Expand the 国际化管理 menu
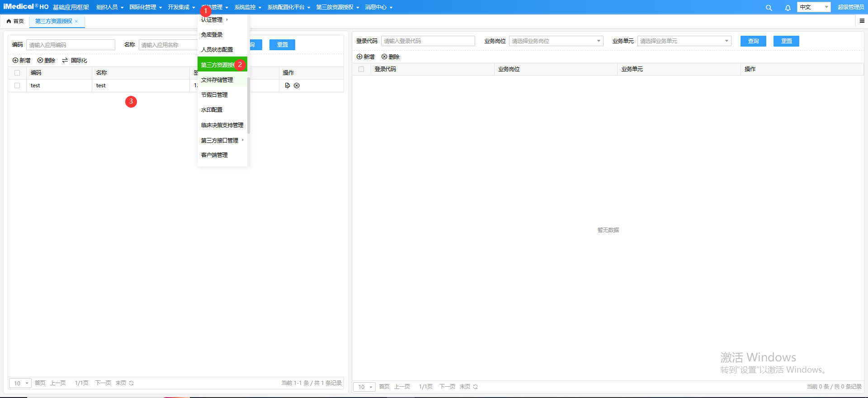 click(x=146, y=7)
